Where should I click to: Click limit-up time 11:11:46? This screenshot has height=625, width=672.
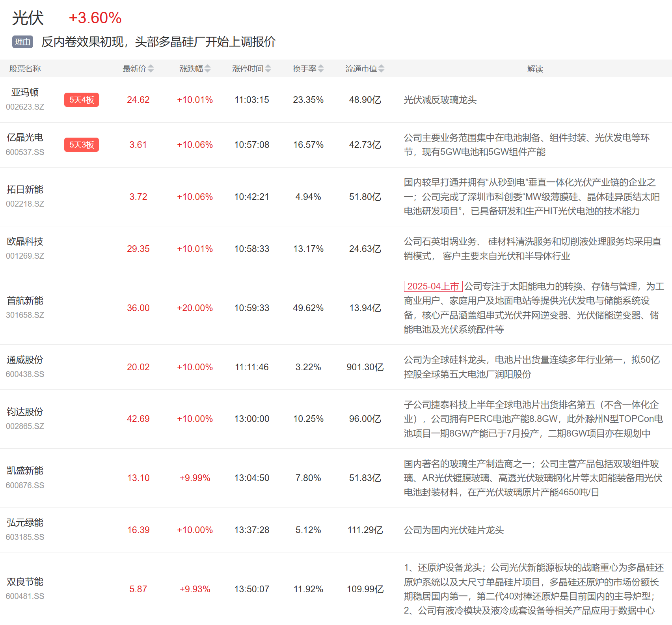pos(252,367)
